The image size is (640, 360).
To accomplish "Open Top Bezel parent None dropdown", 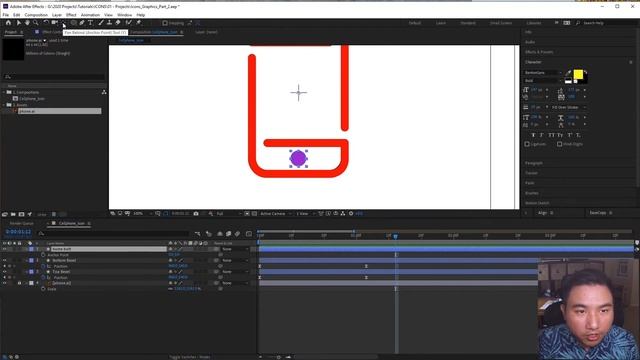I will pyautogui.click(x=234, y=271).
